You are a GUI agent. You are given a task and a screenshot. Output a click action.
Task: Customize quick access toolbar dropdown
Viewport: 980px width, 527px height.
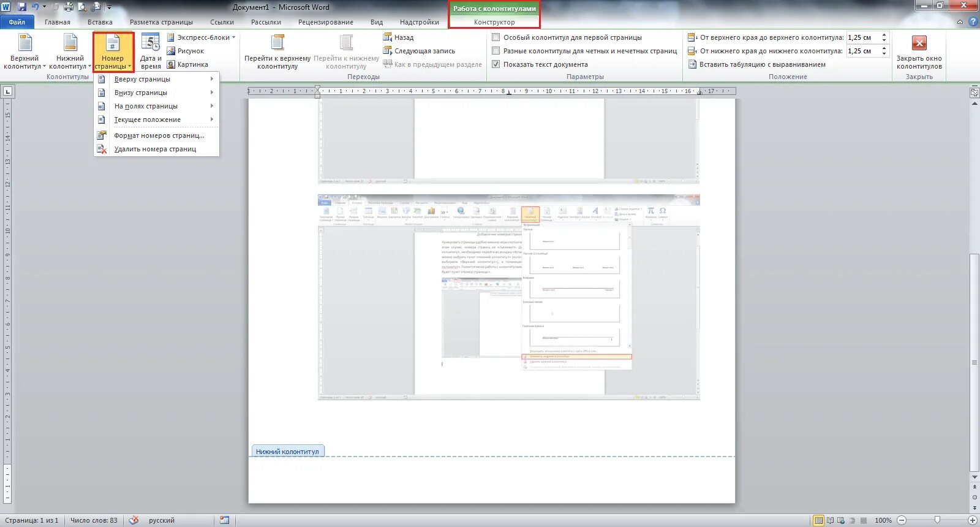click(x=109, y=7)
